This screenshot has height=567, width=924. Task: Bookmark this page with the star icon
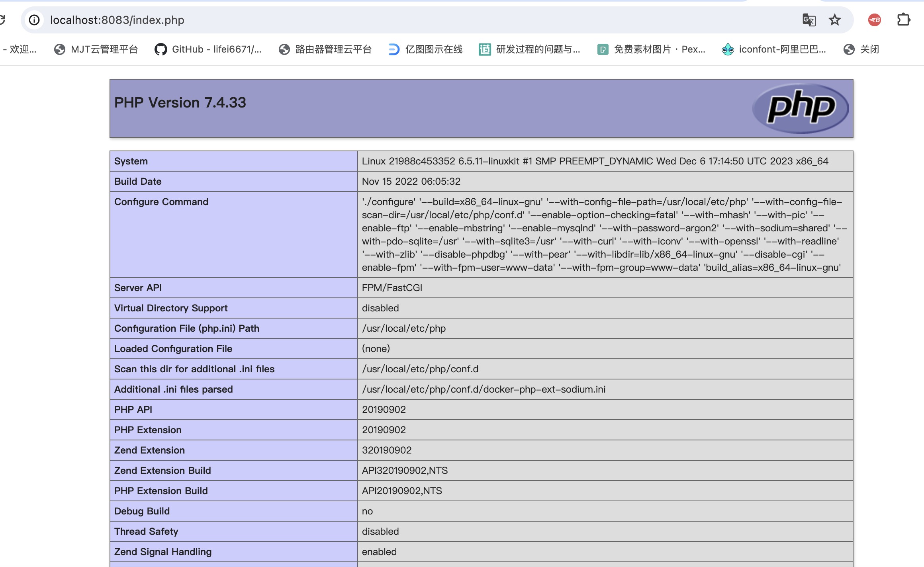coord(834,20)
